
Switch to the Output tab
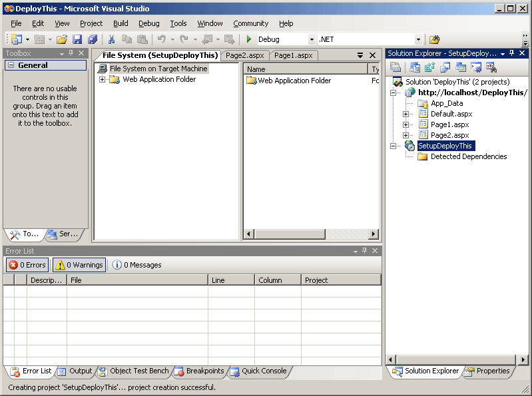pos(75,371)
